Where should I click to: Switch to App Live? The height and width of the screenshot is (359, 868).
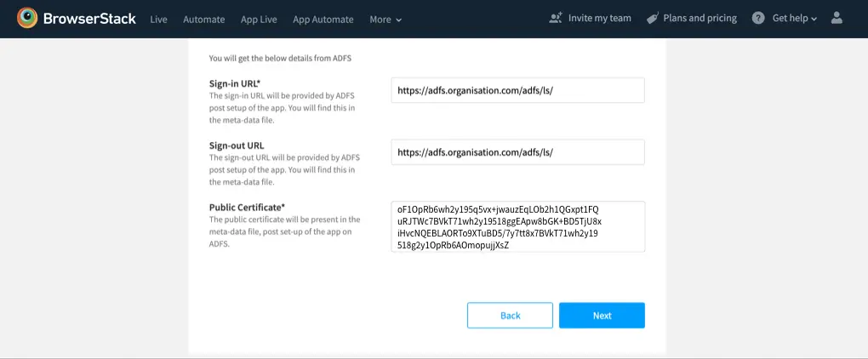point(259,19)
